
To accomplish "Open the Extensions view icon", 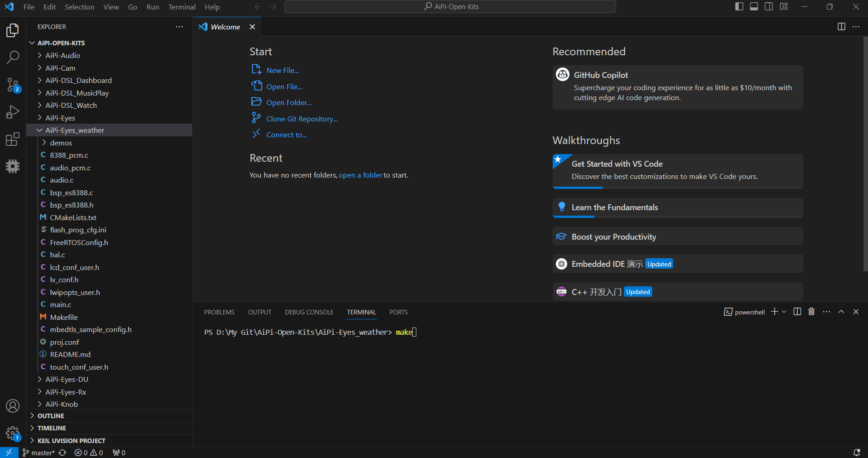I will 13,139.
